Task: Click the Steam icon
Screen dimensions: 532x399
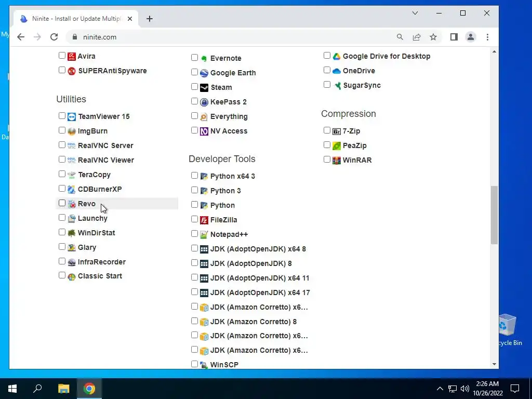Action: 204,87
